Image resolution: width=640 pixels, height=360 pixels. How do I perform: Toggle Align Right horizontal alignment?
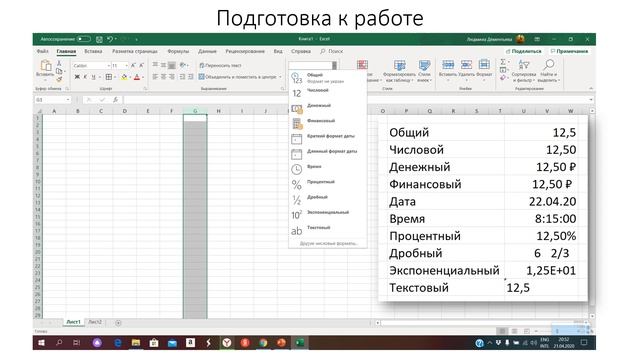pos(172,77)
